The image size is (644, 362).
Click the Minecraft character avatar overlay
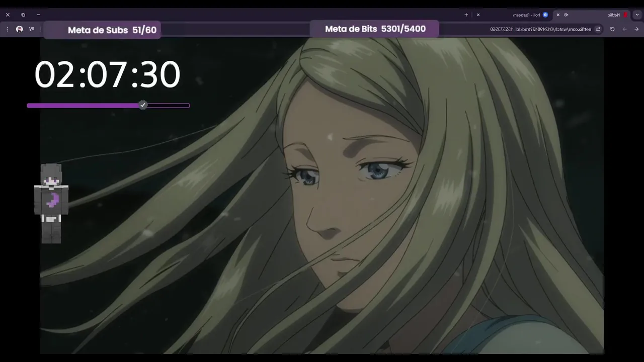point(51,203)
